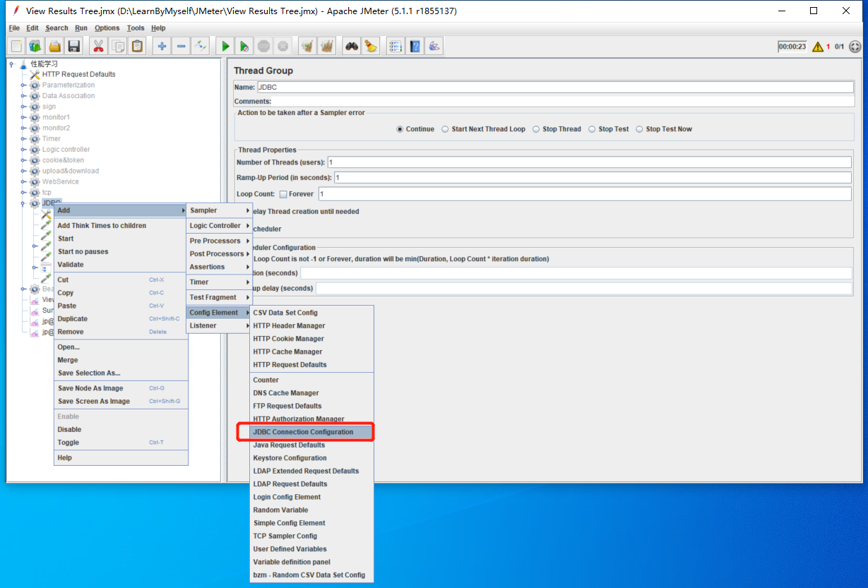Choose HTTP Cookie Manager entry
Screen dimensions: 868x588
311,339
